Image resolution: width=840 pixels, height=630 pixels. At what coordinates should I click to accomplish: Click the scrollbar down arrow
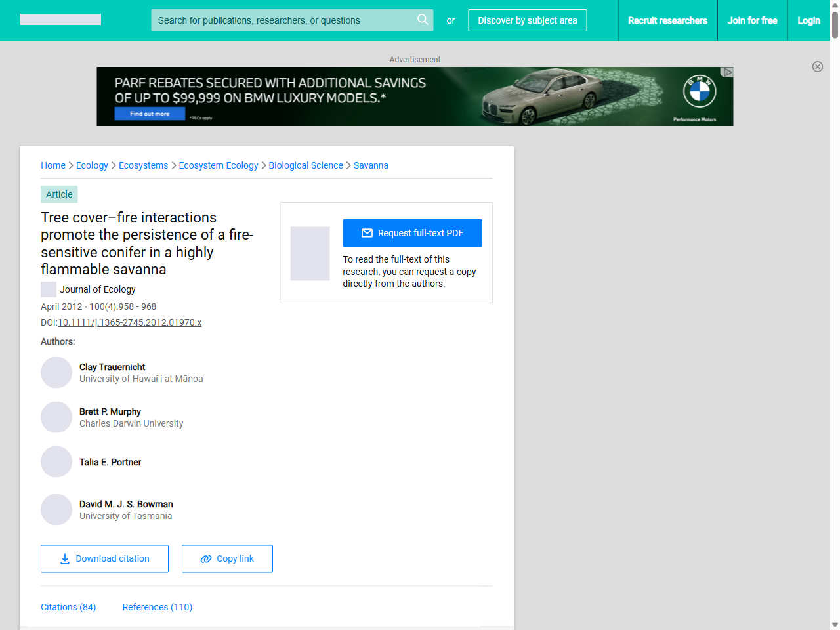tap(834, 624)
